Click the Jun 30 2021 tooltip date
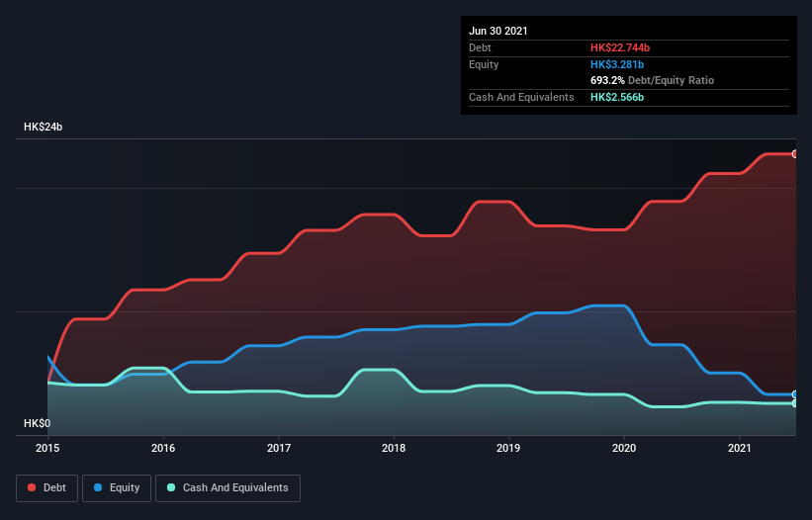 [x=498, y=31]
